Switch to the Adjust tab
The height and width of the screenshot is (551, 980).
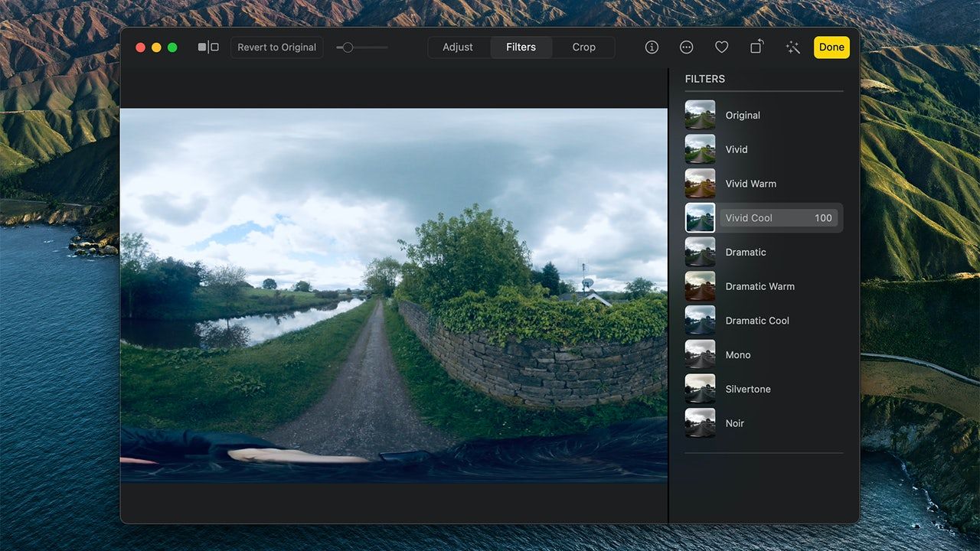click(x=458, y=47)
